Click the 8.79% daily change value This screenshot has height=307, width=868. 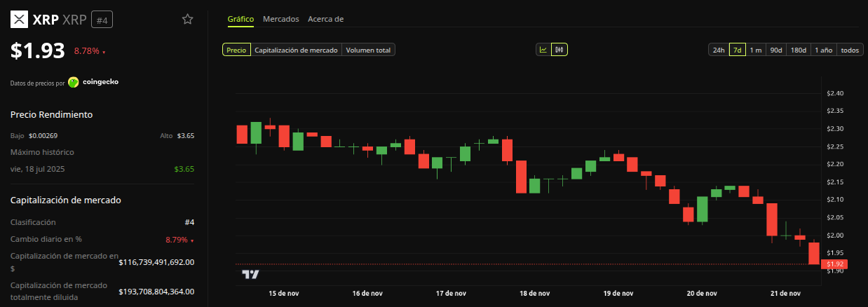point(179,240)
